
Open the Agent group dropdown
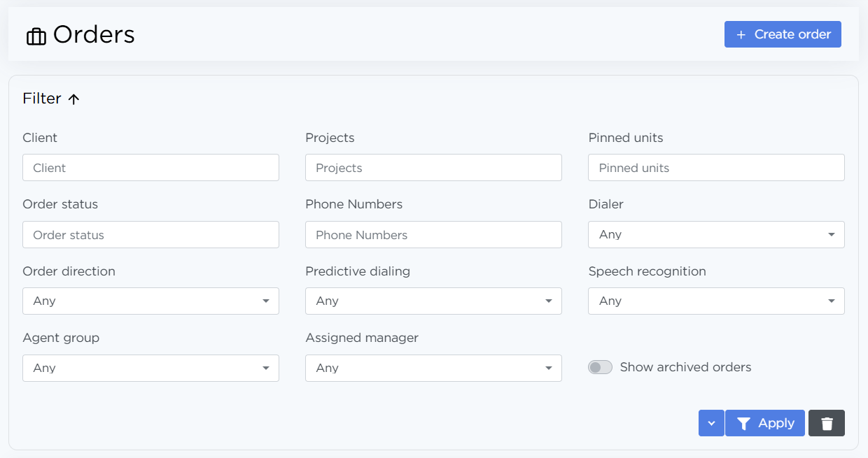tap(150, 368)
